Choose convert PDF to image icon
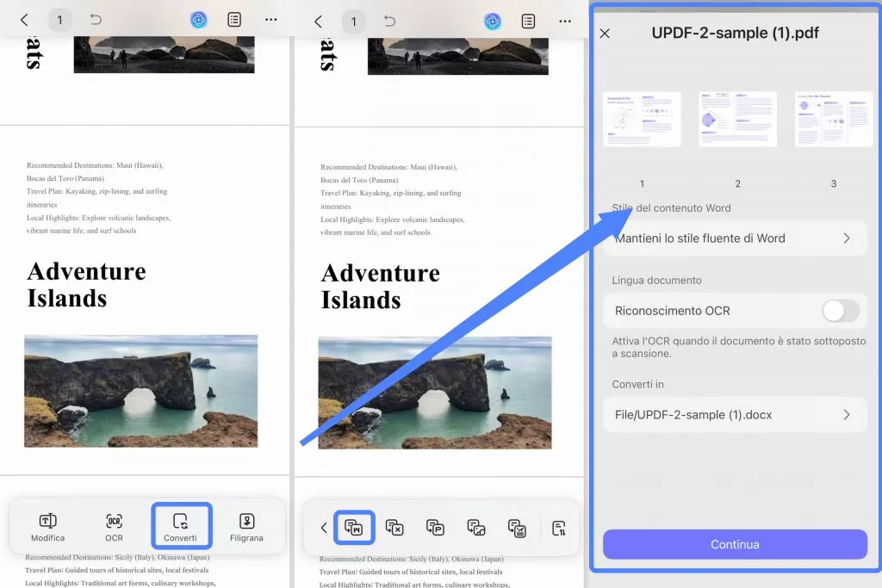Screen dimensions: 882x588 coord(475,528)
